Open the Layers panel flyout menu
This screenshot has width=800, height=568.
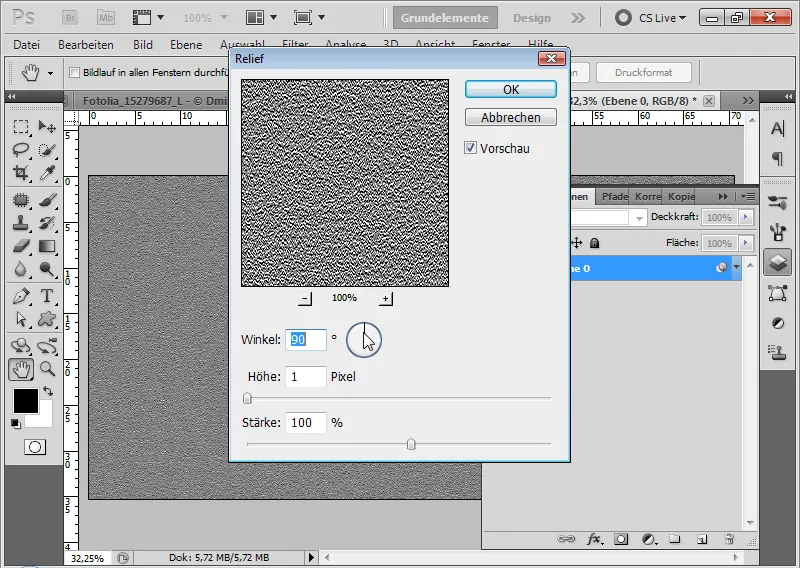pyautogui.click(x=748, y=196)
